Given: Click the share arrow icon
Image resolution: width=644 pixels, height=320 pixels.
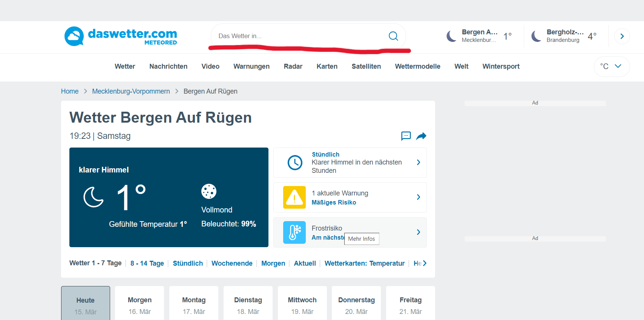Looking at the screenshot, I should [x=421, y=136].
